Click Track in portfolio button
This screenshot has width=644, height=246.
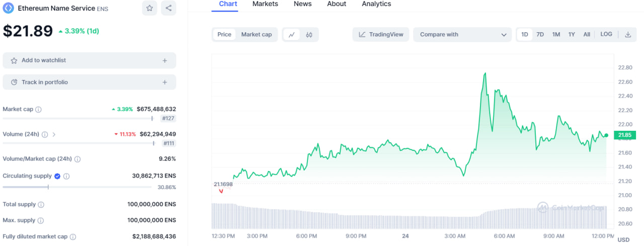(90, 82)
